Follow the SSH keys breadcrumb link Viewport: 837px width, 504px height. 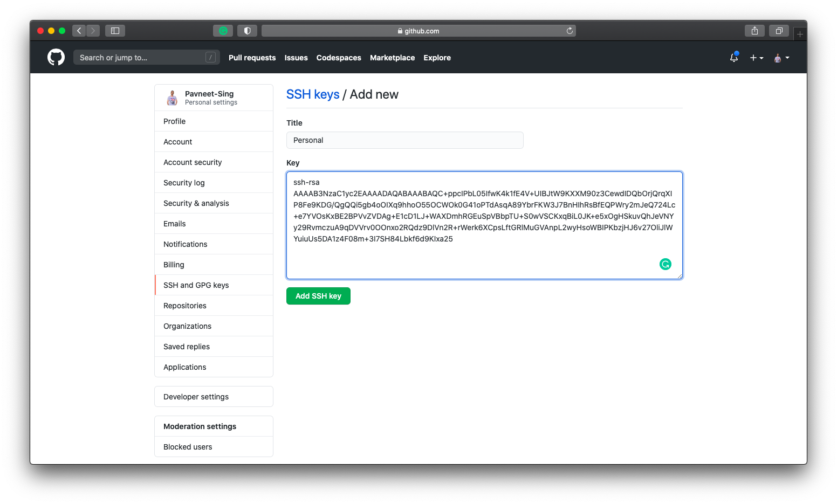pyautogui.click(x=313, y=94)
